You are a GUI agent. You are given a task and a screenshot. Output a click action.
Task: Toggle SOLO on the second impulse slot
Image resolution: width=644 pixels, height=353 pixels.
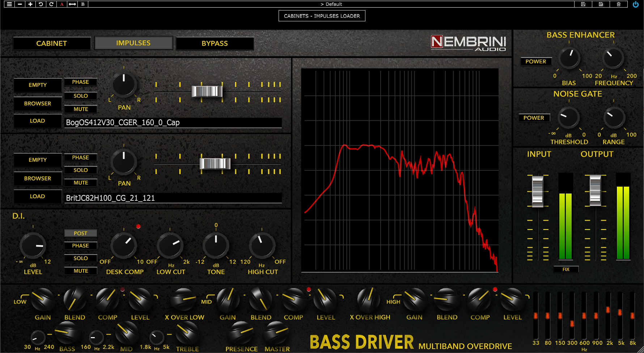coord(81,170)
